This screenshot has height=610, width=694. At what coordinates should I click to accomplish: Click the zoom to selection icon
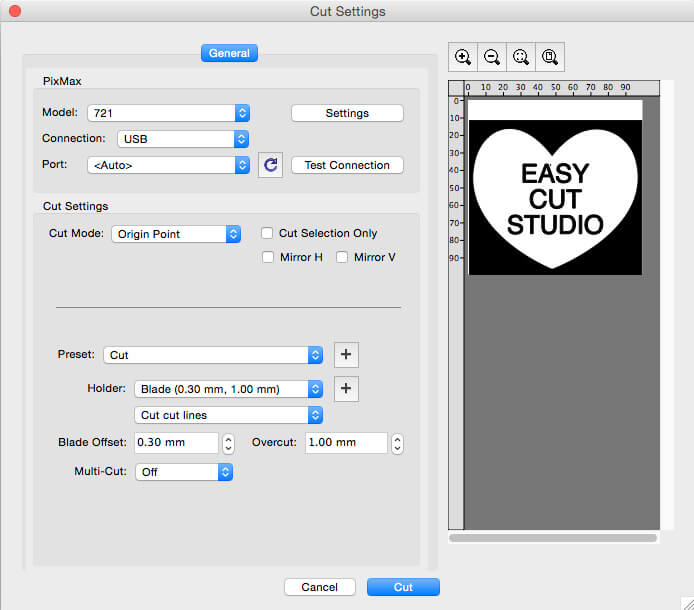[521, 58]
